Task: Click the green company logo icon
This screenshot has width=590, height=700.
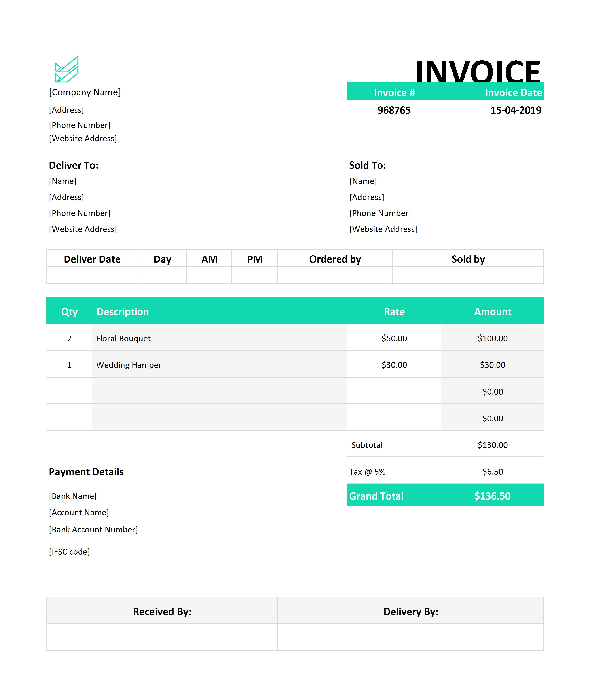Action: (x=66, y=69)
